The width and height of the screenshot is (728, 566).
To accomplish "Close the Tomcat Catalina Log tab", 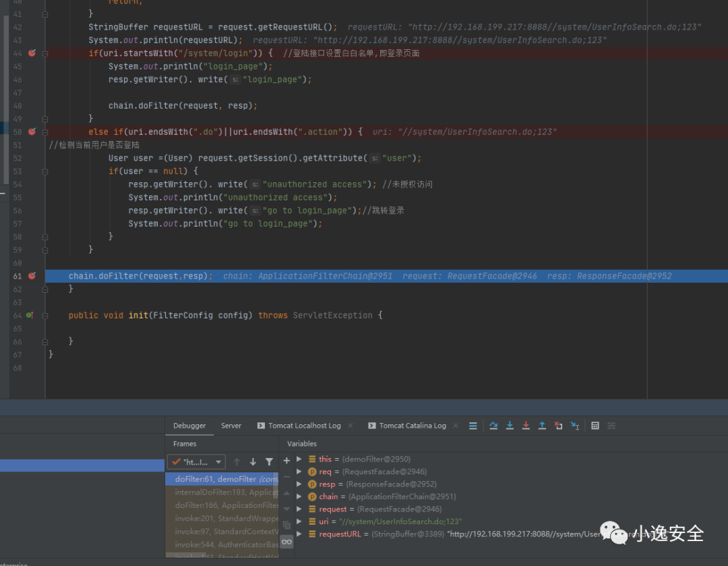I will point(456,426).
